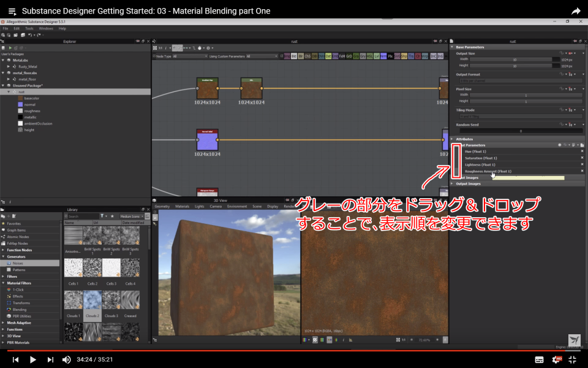The image size is (588, 368).
Task: Go to the previous video
Action: tap(15, 359)
